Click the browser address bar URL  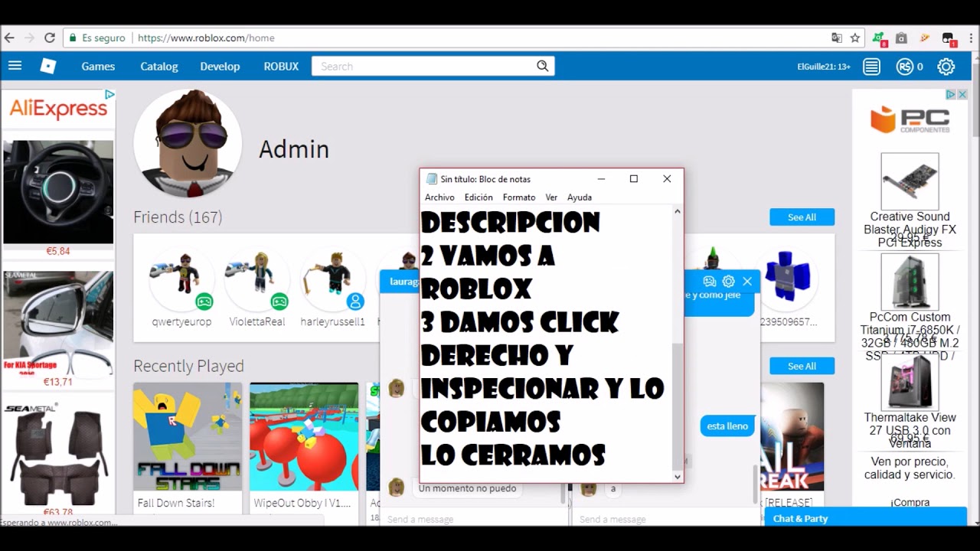206,37
